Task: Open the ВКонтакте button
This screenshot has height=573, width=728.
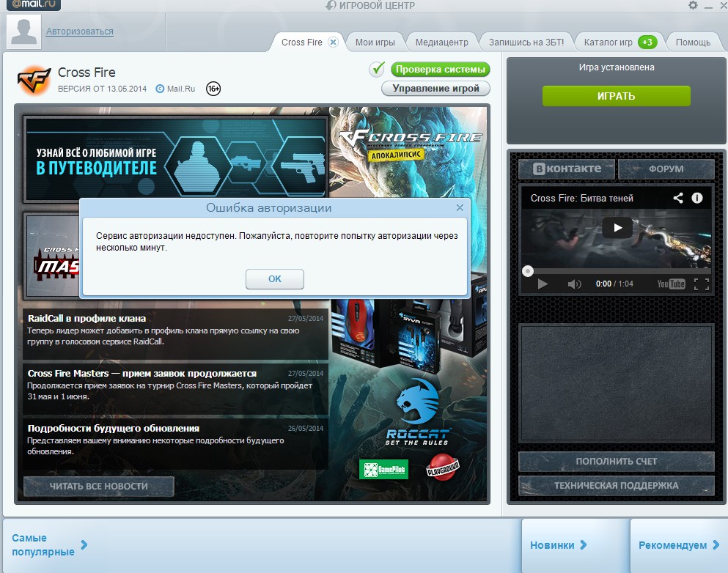Action: click(567, 169)
